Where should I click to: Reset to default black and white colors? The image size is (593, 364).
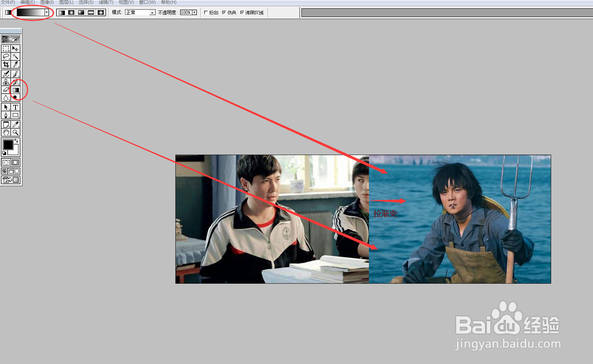click(x=4, y=153)
